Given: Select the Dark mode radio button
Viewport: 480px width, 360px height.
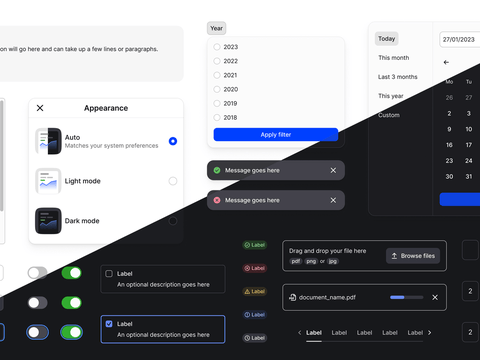Looking at the screenshot, I should [173, 221].
